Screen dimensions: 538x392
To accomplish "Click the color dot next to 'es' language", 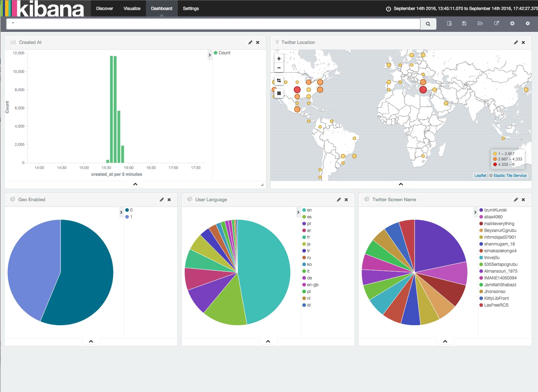I will 304,217.
